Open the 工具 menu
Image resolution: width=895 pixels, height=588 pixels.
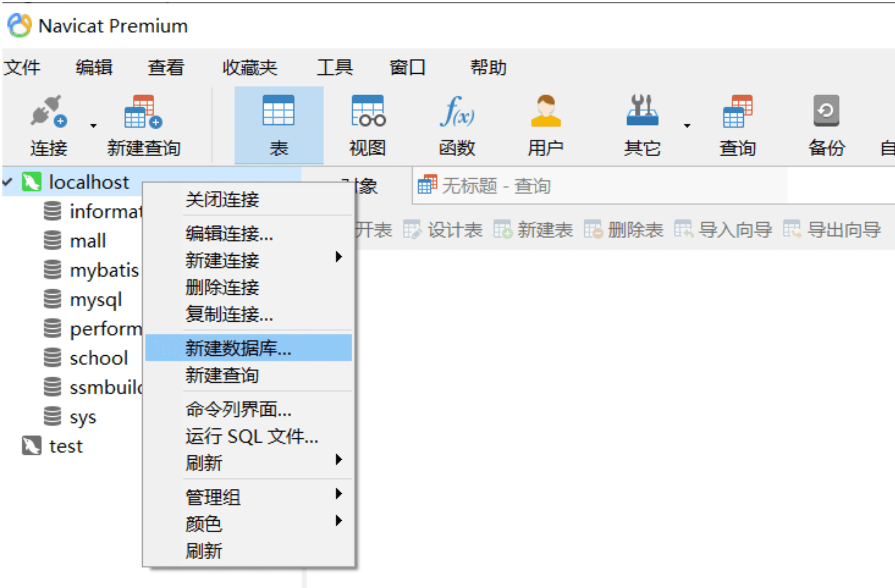pos(334,67)
